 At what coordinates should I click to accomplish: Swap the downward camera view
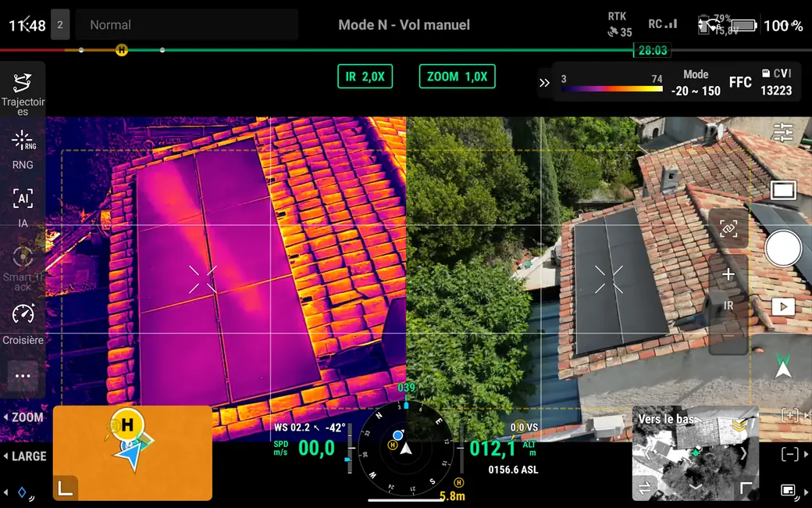point(645,488)
